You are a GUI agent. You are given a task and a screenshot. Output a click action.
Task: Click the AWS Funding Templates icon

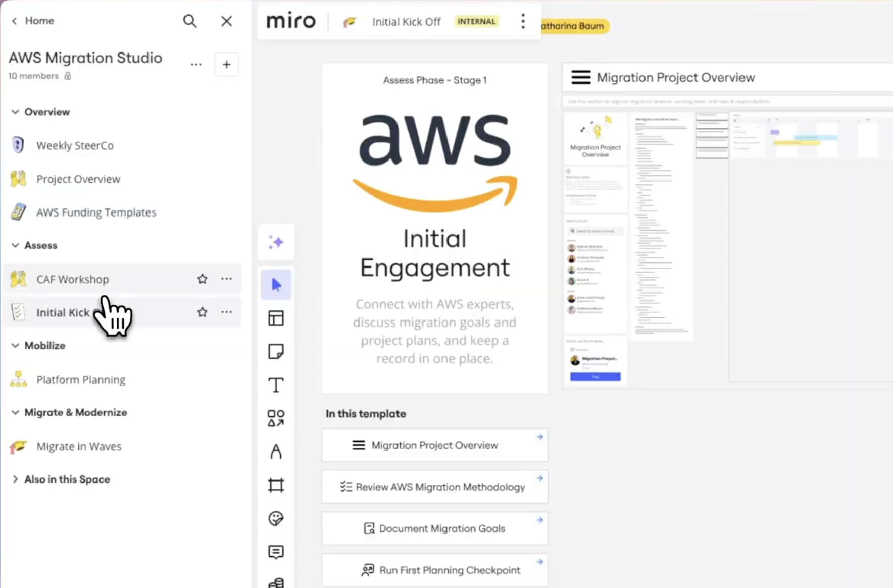18,212
